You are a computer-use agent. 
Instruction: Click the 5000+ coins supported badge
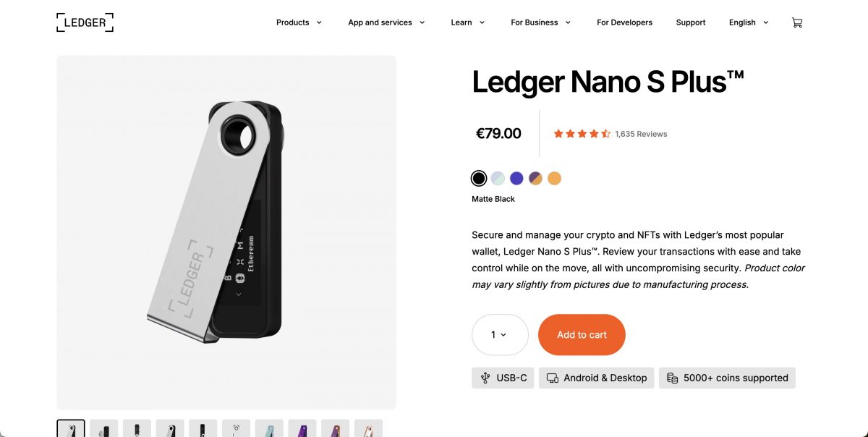point(727,378)
